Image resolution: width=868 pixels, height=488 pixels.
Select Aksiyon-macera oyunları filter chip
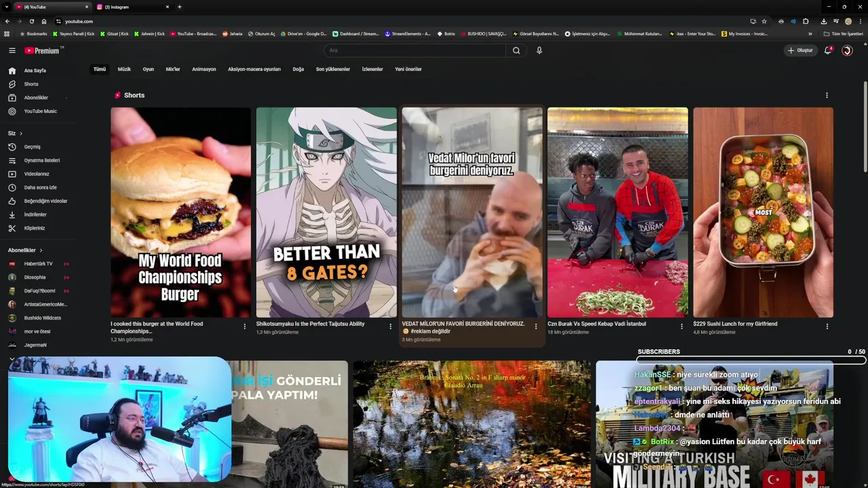(x=254, y=69)
